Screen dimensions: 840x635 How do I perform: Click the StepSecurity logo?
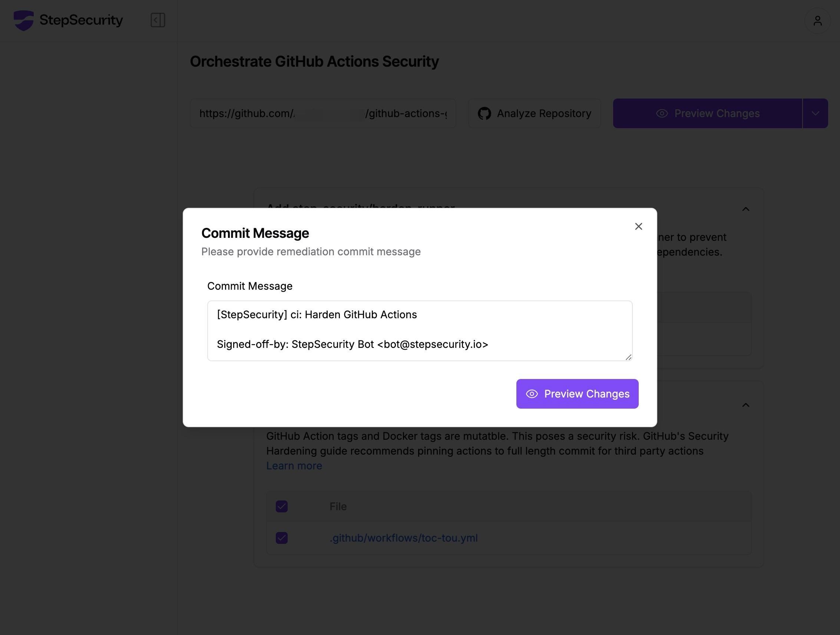[68, 20]
